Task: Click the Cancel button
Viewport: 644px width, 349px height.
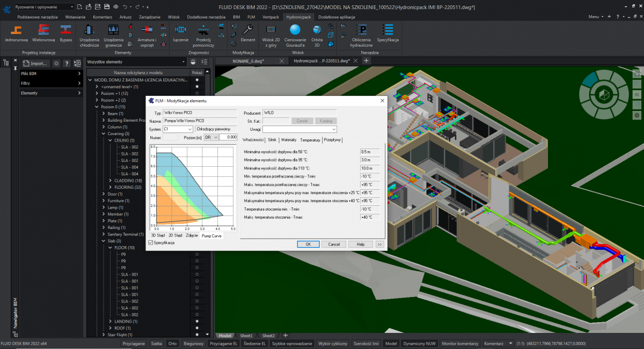Action: (334, 244)
